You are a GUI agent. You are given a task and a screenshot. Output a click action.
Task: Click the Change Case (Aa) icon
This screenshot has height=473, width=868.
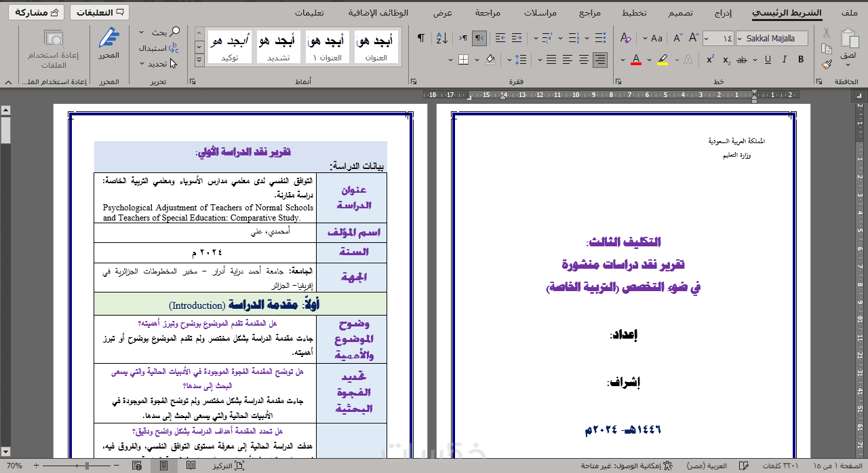click(x=656, y=38)
